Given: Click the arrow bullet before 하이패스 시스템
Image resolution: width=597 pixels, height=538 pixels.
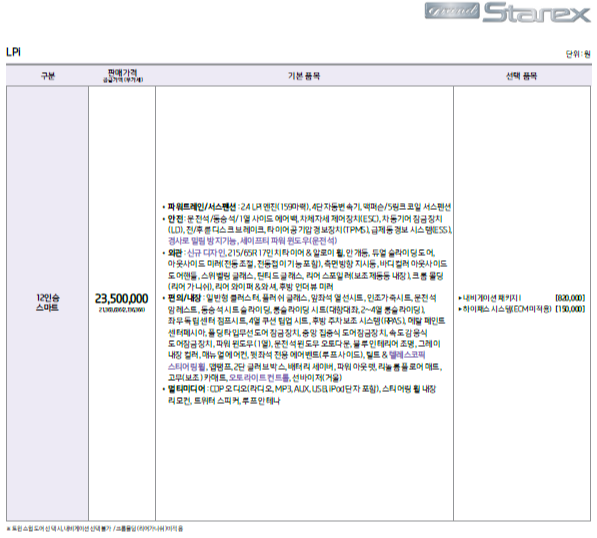Looking at the screenshot, I should pyautogui.click(x=460, y=309).
